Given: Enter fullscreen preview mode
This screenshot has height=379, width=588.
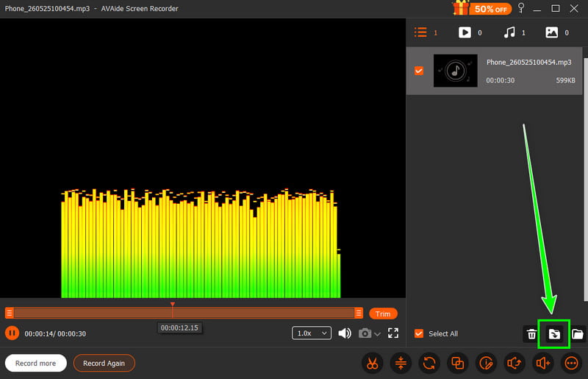Looking at the screenshot, I should coord(393,333).
